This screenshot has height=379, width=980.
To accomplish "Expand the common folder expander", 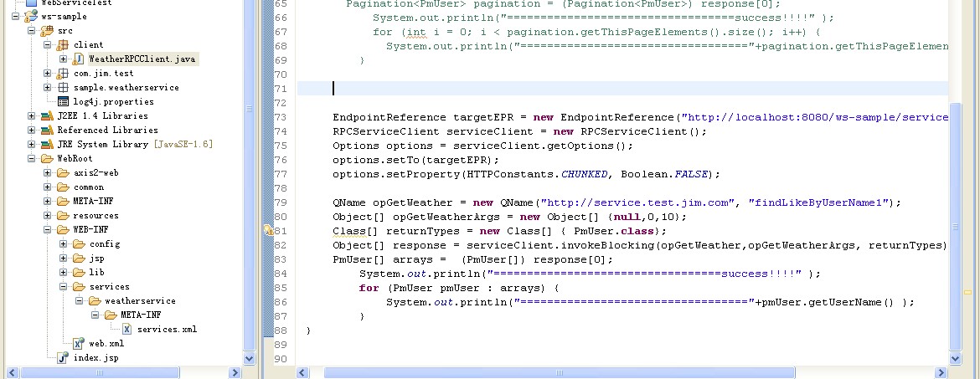I will pos(48,187).
